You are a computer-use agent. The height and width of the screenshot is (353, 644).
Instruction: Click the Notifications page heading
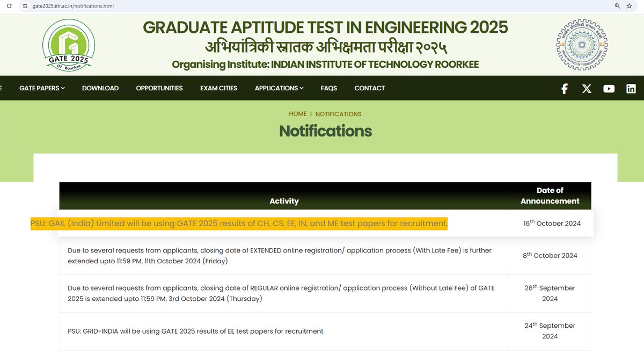(x=325, y=131)
